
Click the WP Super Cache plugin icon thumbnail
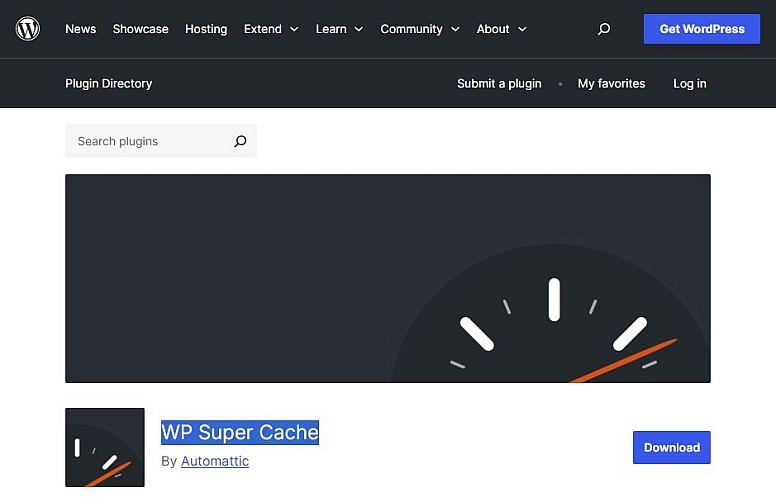(x=105, y=447)
